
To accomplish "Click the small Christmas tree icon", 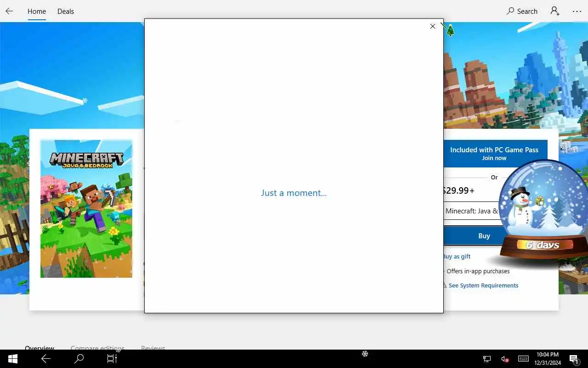I will tap(450, 31).
